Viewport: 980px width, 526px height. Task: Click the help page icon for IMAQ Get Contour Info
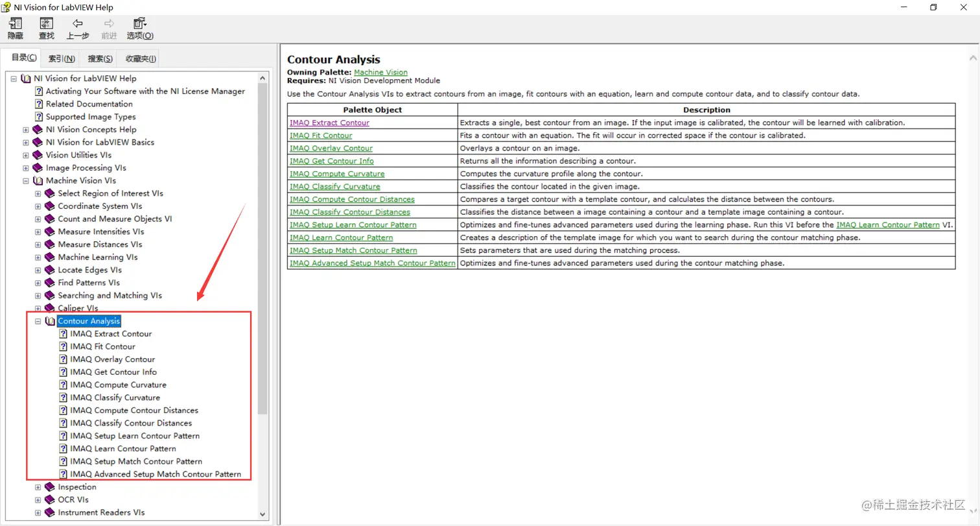[x=64, y=372]
